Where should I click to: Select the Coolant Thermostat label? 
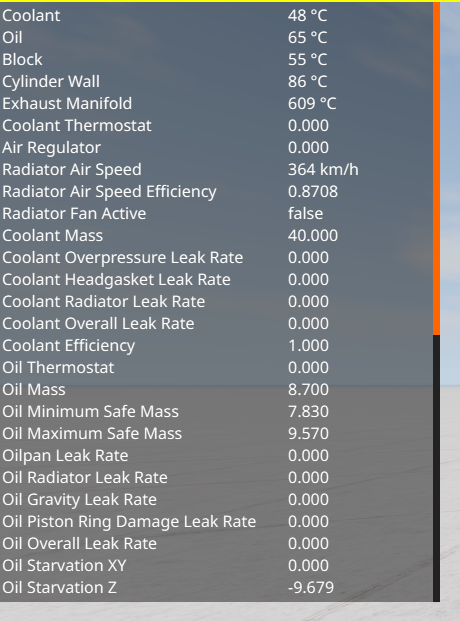coord(77,126)
